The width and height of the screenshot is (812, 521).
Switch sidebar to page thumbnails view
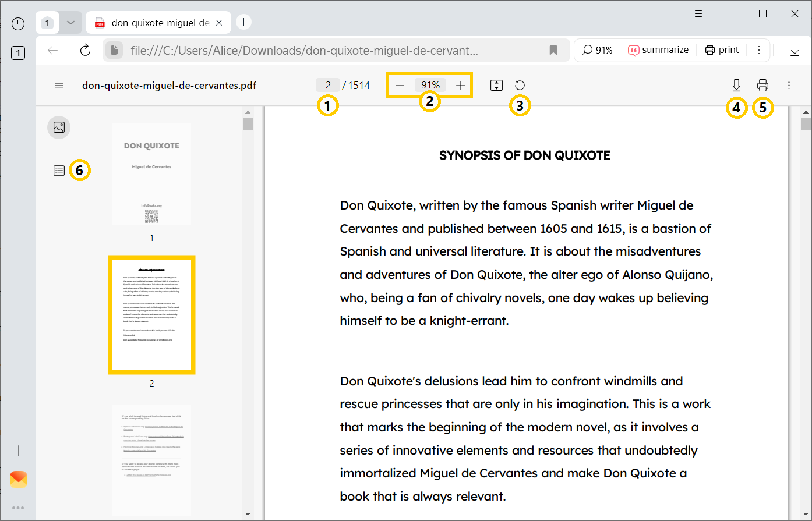point(58,127)
